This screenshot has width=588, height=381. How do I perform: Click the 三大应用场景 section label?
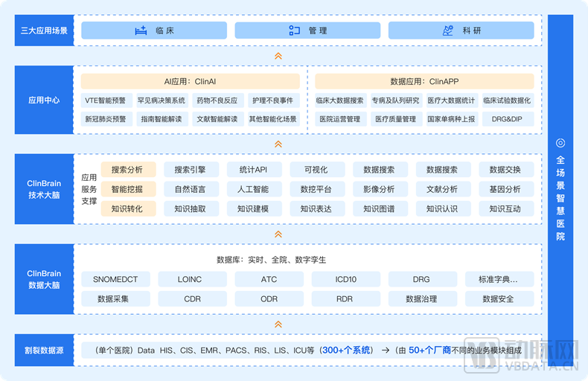(44, 31)
